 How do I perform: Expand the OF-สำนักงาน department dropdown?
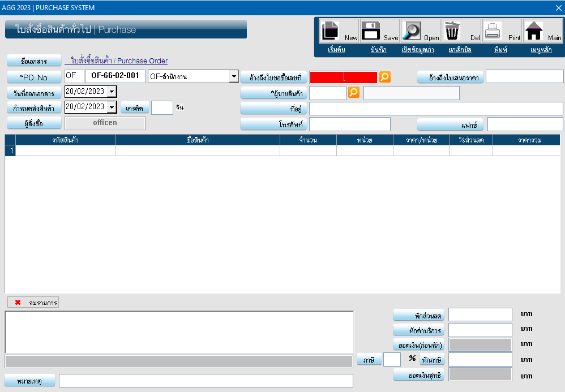(234, 77)
